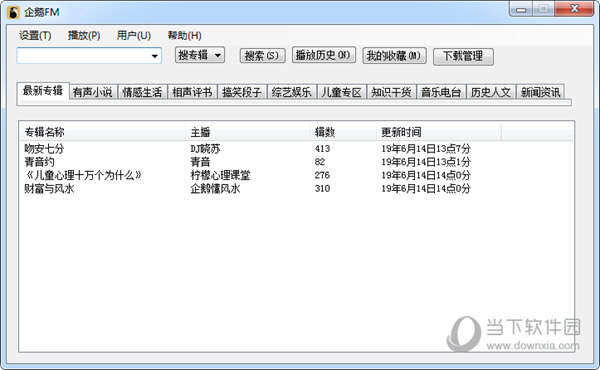Viewport: 600px width, 370px height.
Task: Open the 设置(T) menu
Action: [35, 36]
